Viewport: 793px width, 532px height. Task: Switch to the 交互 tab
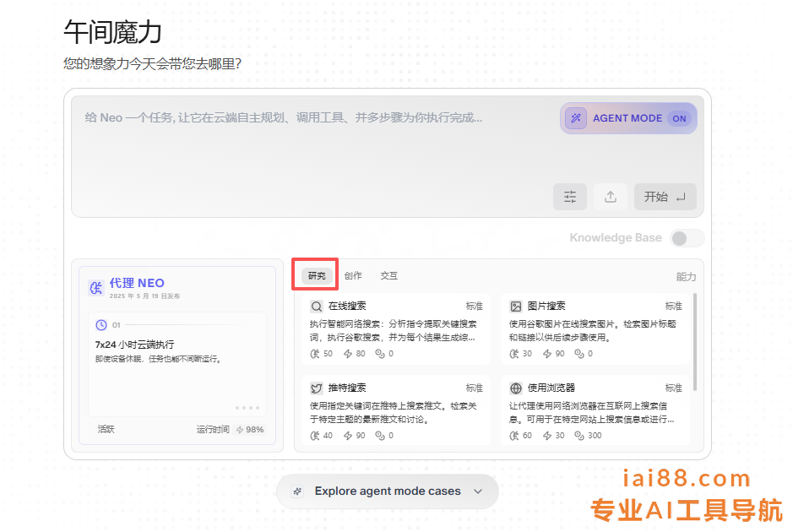click(x=388, y=276)
